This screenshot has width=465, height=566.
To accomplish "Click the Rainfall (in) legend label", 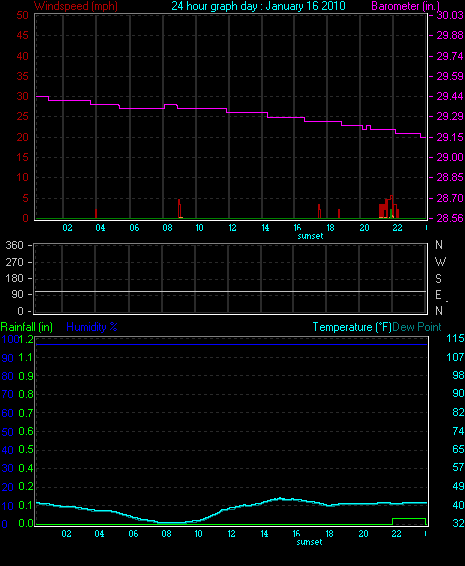I will coord(27,327).
